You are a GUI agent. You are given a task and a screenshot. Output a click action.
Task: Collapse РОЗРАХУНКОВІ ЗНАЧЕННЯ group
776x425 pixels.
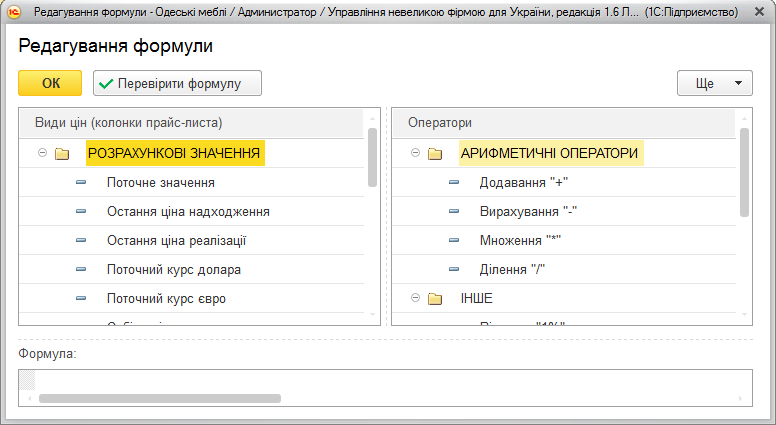pos(43,153)
